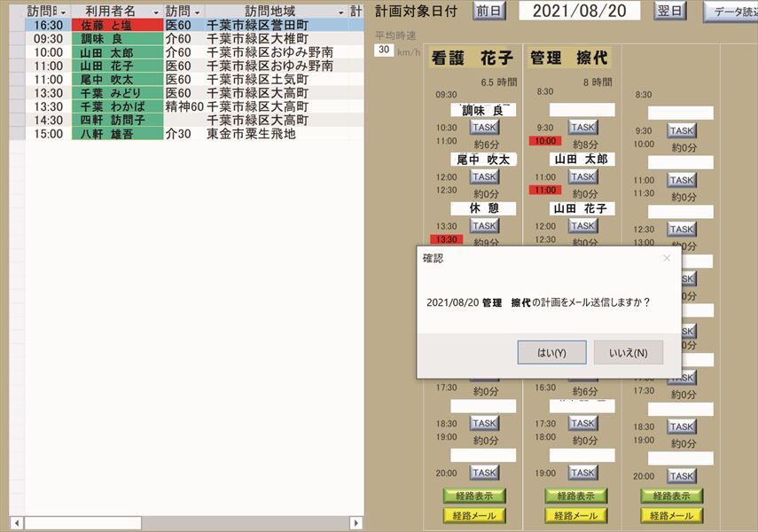Select user 八軒 雄吾 in the list

click(x=118, y=134)
